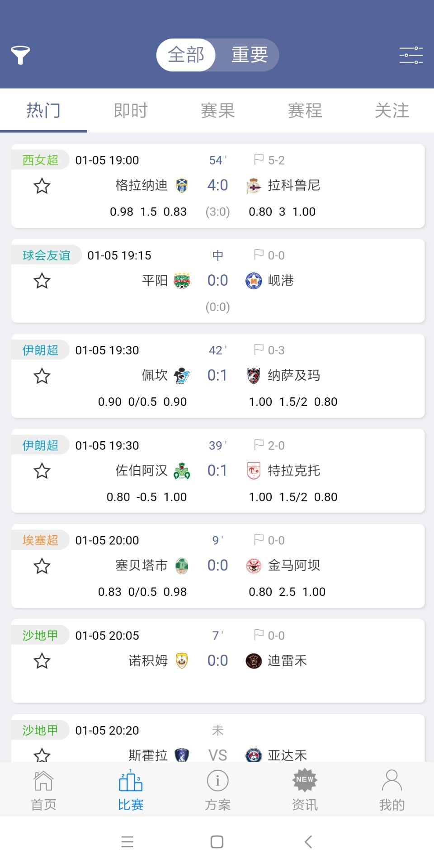Open 我的 profile icon
Viewport: 434px width, 868px height.
[x=392, y=781]
